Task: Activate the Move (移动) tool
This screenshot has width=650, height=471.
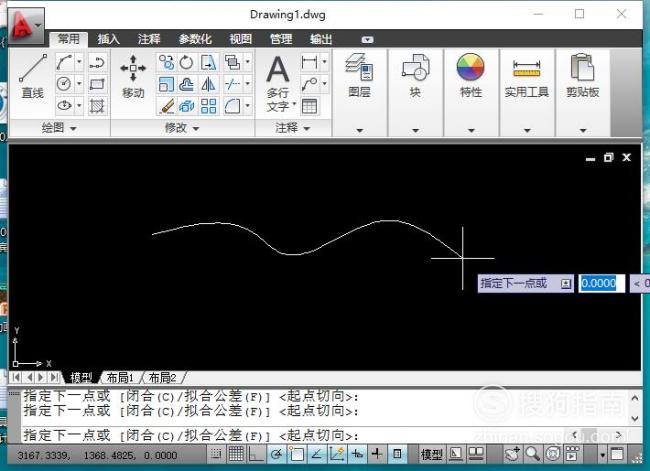Action: pos(133,77)
